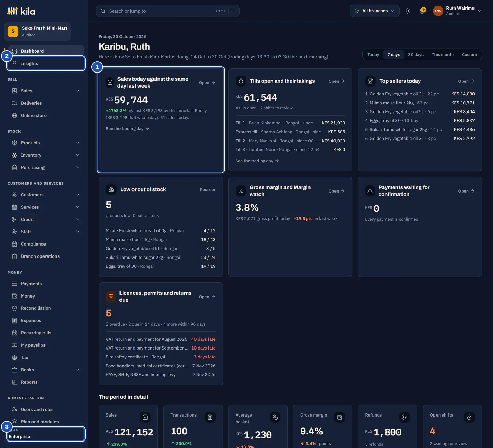The width and height of the screenshot is (493, 448).
Task: Click the Users and roles icon
Action: pyautogui.click(x=14, y=409)
